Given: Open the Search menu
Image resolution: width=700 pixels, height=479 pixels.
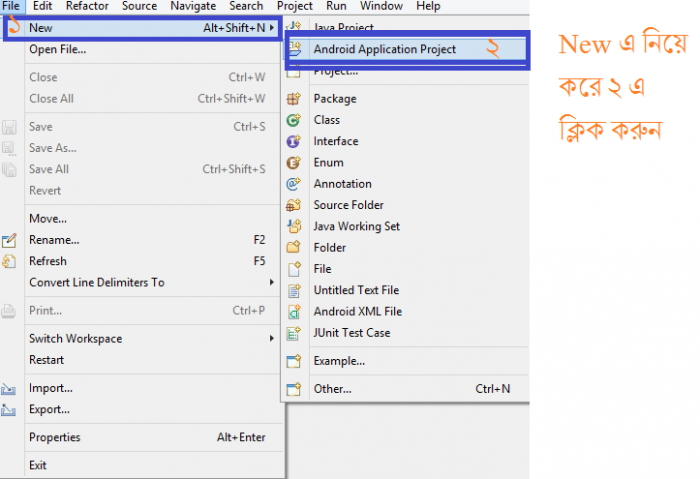Looking at the screenshot, I should (246, 6).
